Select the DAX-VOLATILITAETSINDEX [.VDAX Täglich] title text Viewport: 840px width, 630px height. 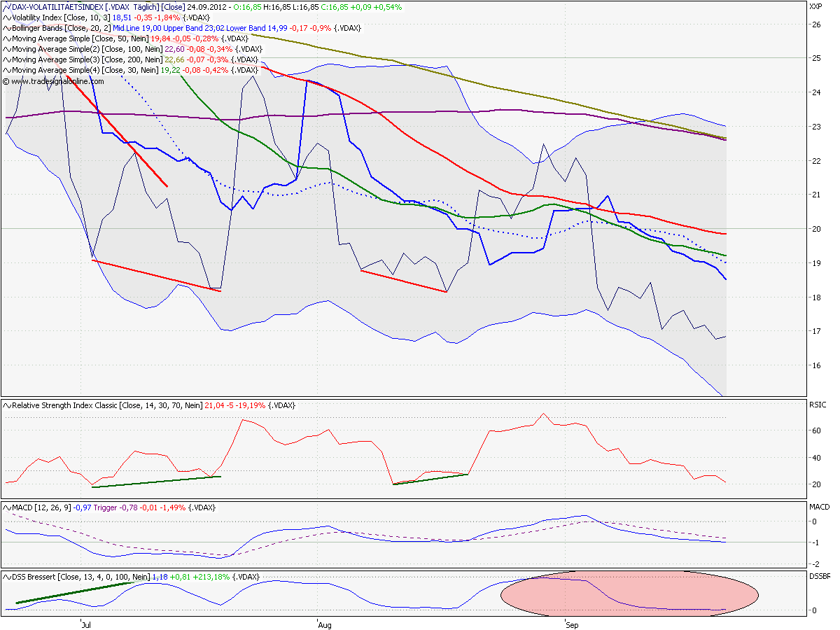[77, 7]
